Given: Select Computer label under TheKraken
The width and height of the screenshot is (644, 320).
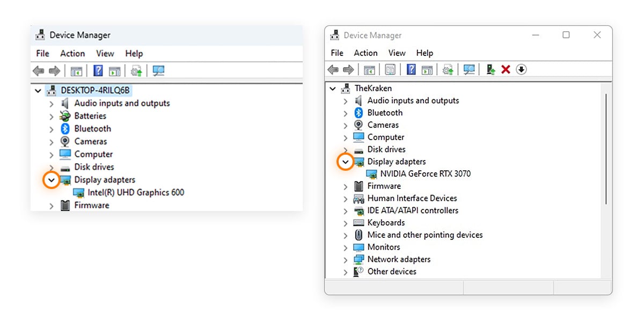Looking at the screenshot, I should point(386,137).
